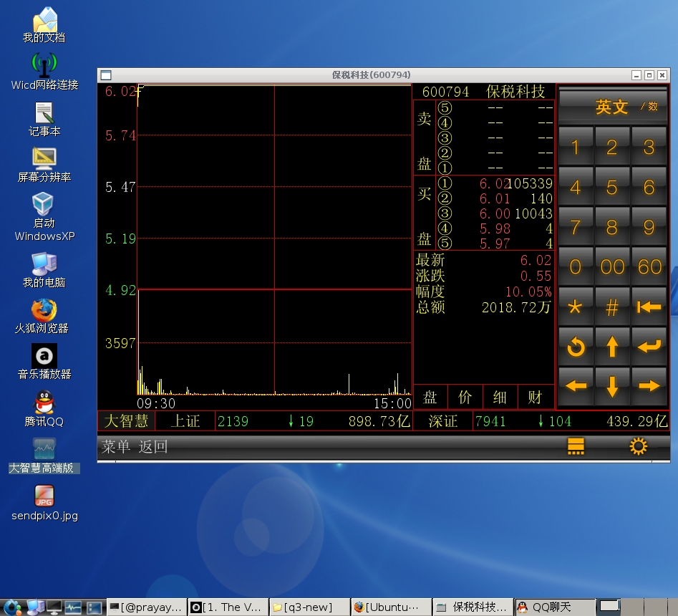
Task: Switch to the 细 tab
Action: [x=500, y=397]
